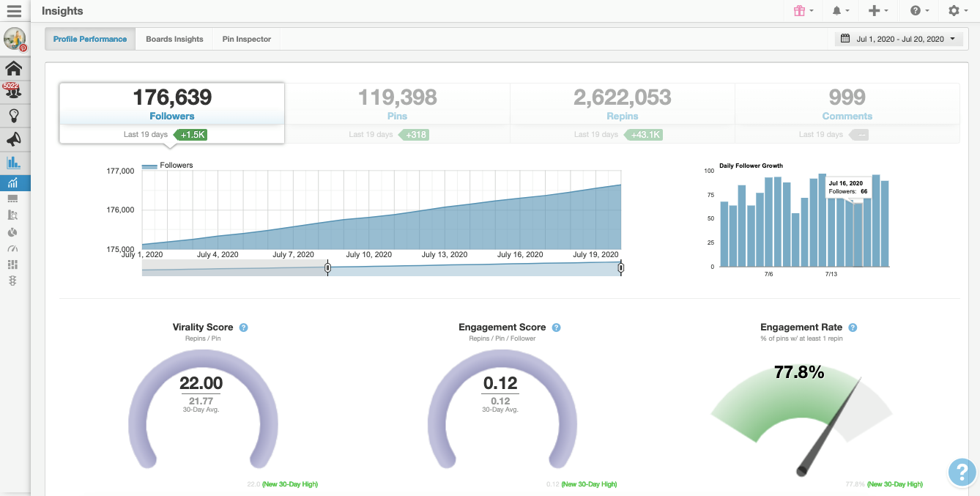Open the lightbulb ideas icon
This screenshot has width=980, height=496.
pos(14,115)
